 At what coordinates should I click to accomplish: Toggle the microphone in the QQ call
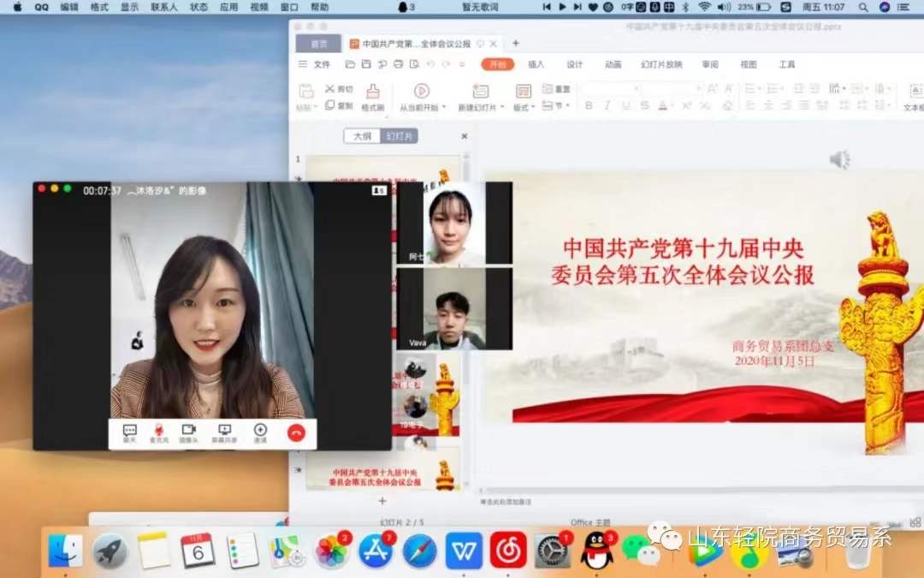[158, 433]
